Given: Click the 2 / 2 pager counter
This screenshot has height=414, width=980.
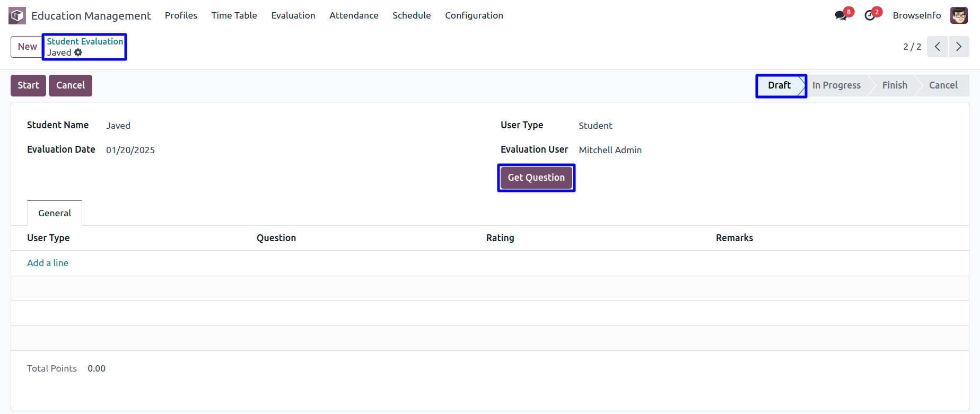Looking at the screenshot, I should click(912, 47).
